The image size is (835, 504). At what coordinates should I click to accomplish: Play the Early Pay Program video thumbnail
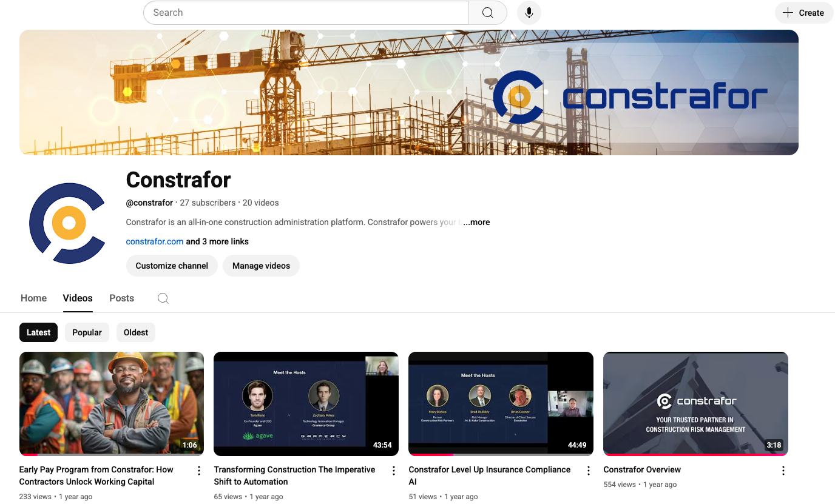coord(112,403)
